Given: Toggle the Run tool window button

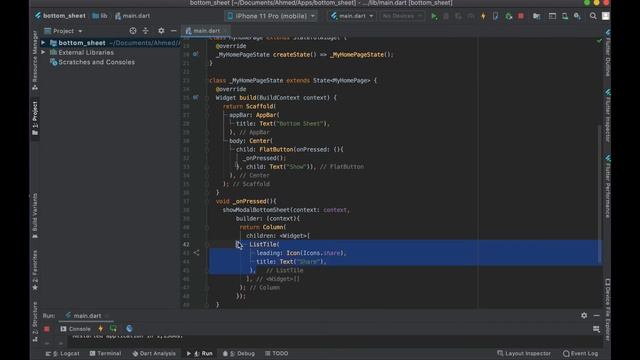Looking at the screenshot, I should click(200, 353).
